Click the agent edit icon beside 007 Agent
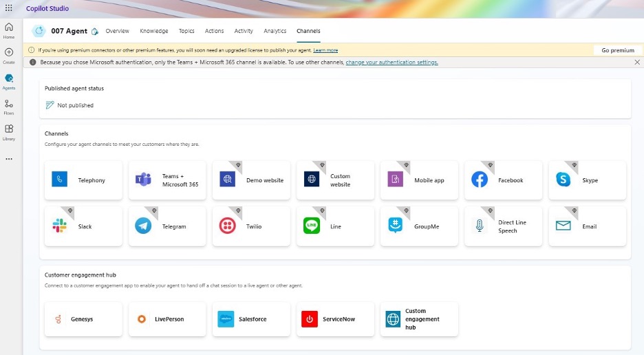 pos(94,31)
